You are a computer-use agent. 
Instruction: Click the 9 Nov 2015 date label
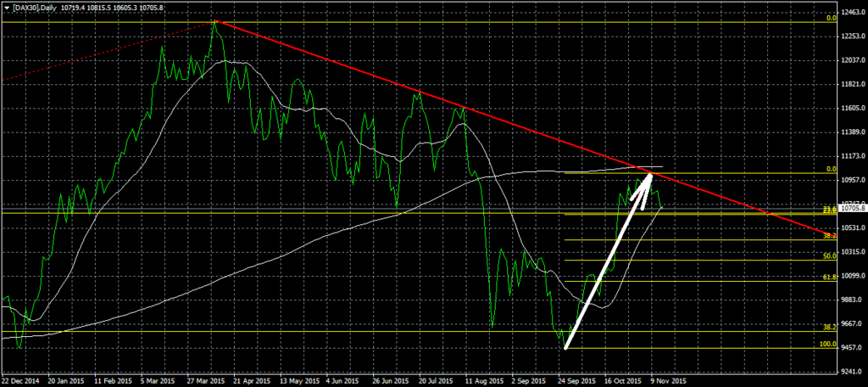click(667, 381)
